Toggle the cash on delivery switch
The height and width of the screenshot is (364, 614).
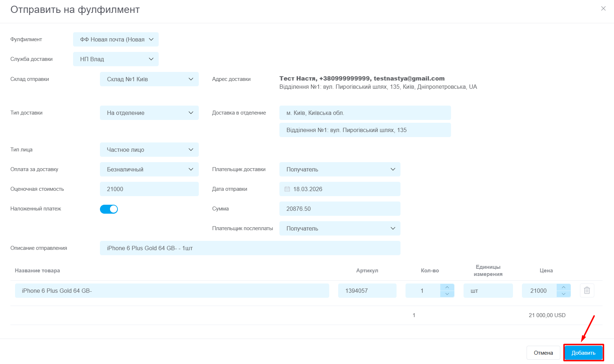pos(109,209)
